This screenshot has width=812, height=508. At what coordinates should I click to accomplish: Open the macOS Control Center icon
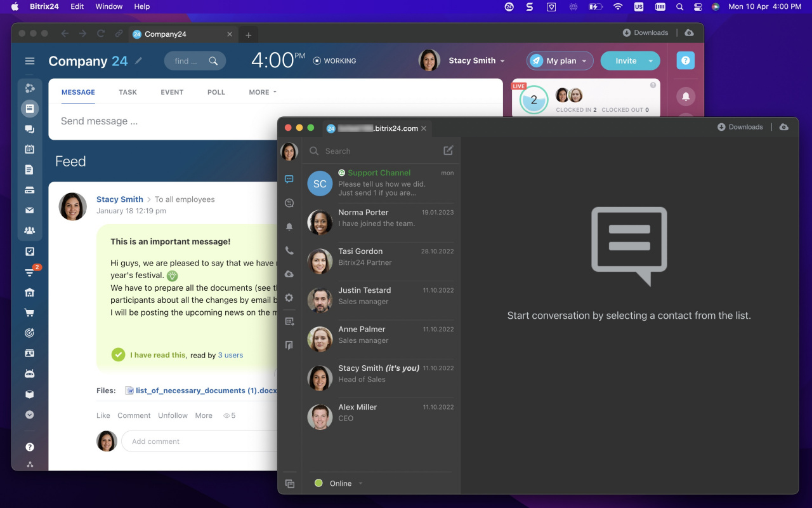pos(698,6)
